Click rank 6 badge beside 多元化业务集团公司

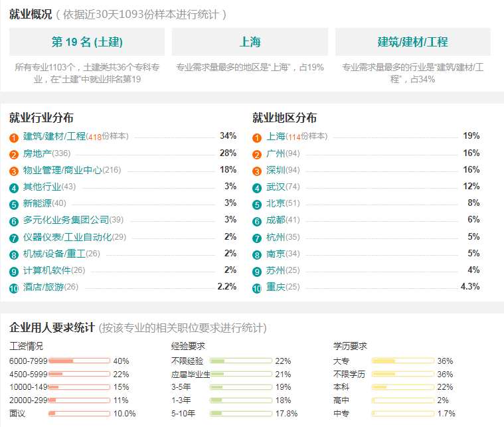[x=14, y=222]
